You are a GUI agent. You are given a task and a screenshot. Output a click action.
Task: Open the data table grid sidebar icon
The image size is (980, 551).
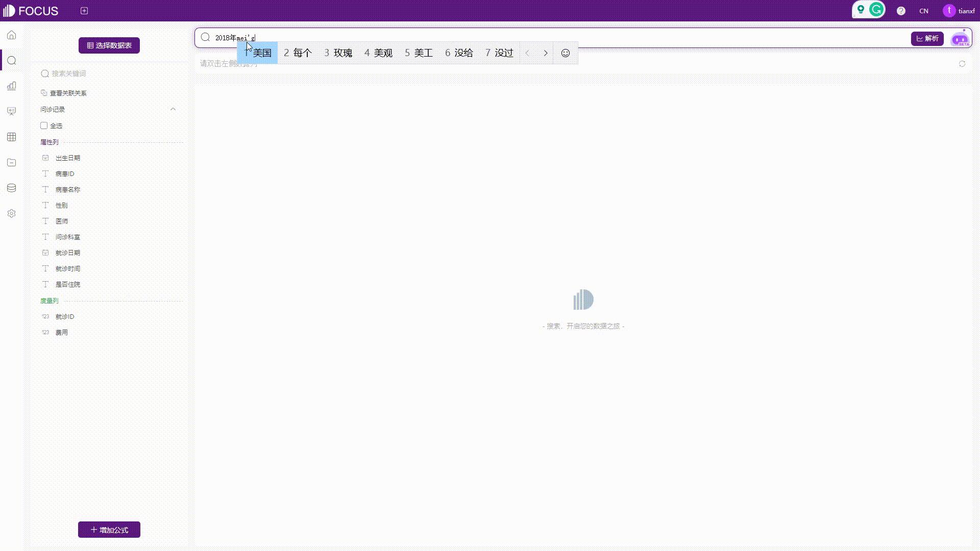tap(12, 137)
